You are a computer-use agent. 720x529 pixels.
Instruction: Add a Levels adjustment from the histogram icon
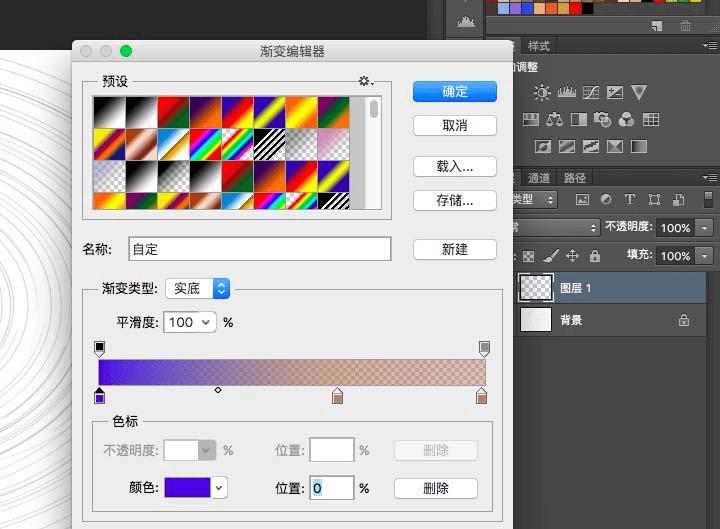[x=566, y=93]
